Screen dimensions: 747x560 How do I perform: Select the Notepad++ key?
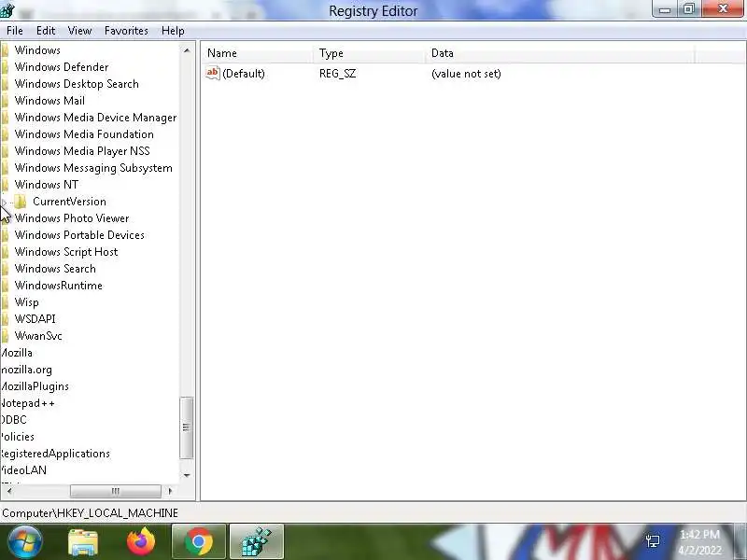(x=28, y=403)
